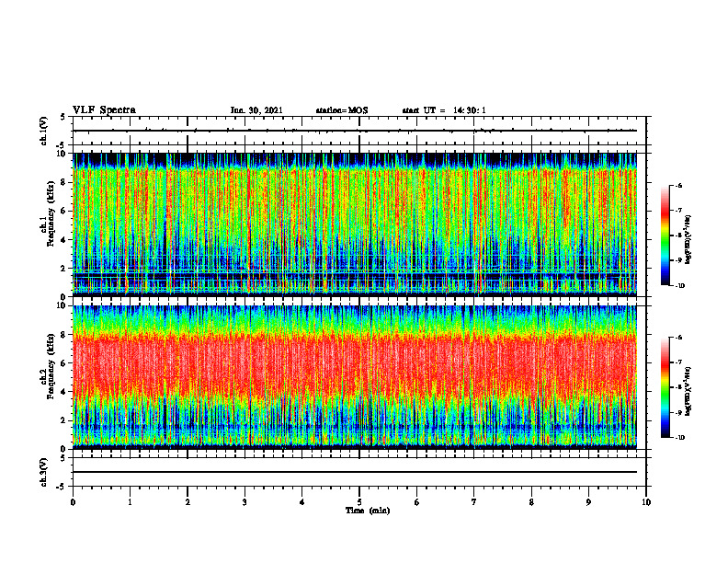Screen dimensions: 728x563
Task: Click the "2" tick on the time axis
Action: (188, 502)
